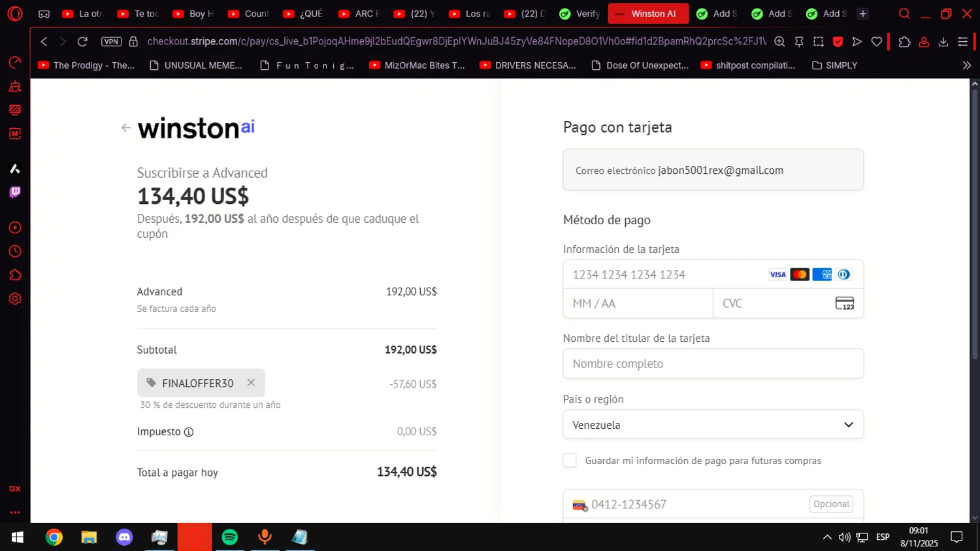The height and width of the screenshot is (551, 980).
Task: Open the downloads icon in toolbar
Action: pyautogui.click(x=943, y=41)
